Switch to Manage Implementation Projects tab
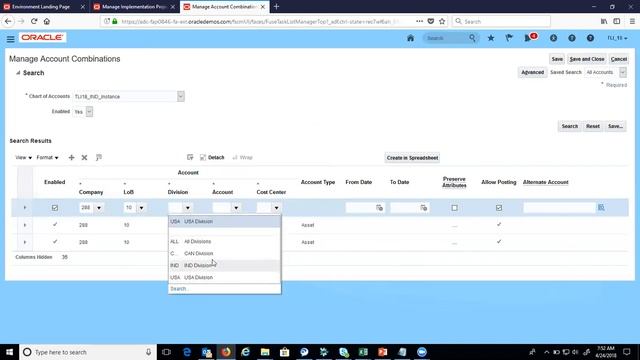This screenshot has height=360, width=640. (x=133, y=7)
